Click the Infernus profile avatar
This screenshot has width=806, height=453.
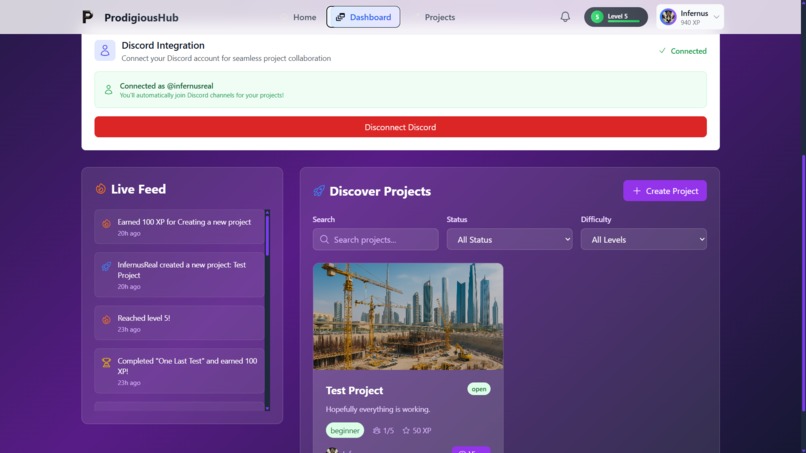pos(668,17)
